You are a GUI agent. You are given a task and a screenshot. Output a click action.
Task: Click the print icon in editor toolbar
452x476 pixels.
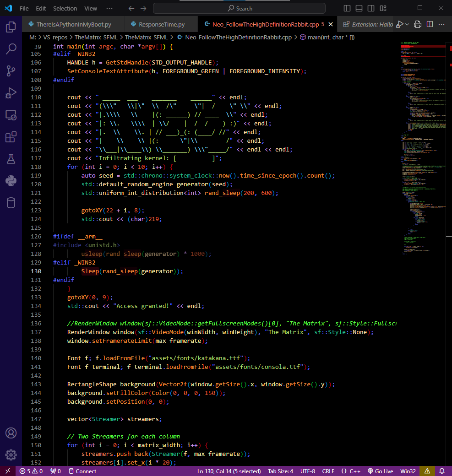pyautogui.click(x=418, y=24)
